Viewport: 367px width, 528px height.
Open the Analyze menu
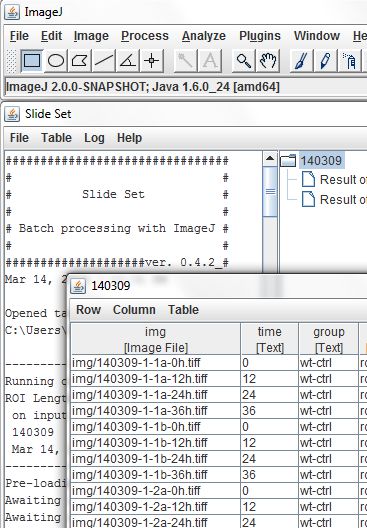point(204,36)
